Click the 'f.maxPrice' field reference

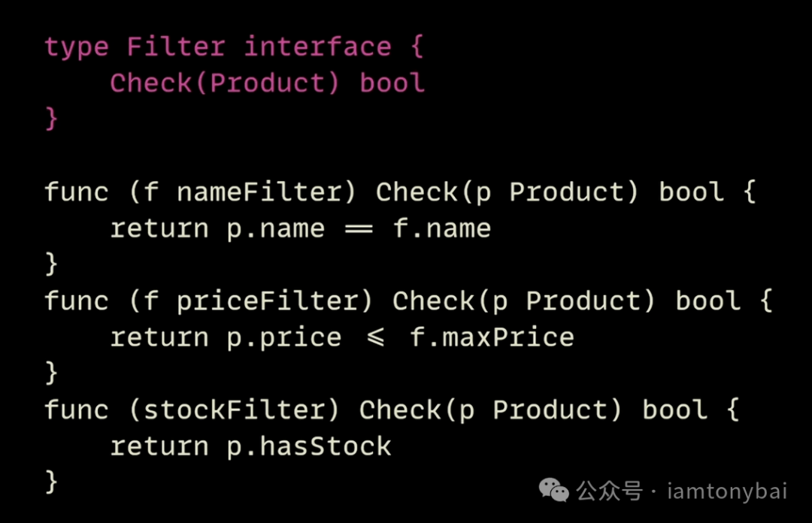(x=492, y=337)
